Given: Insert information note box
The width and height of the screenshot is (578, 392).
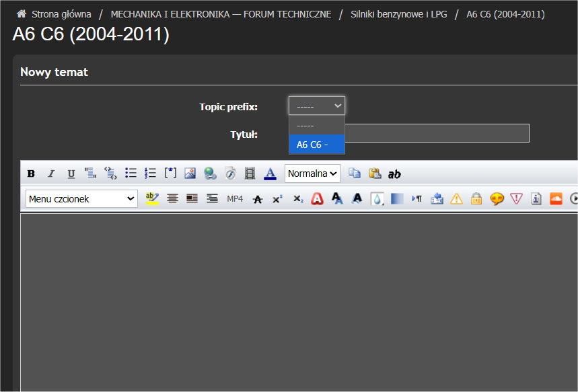Looking at the screenshot, I should coord(536,199).
